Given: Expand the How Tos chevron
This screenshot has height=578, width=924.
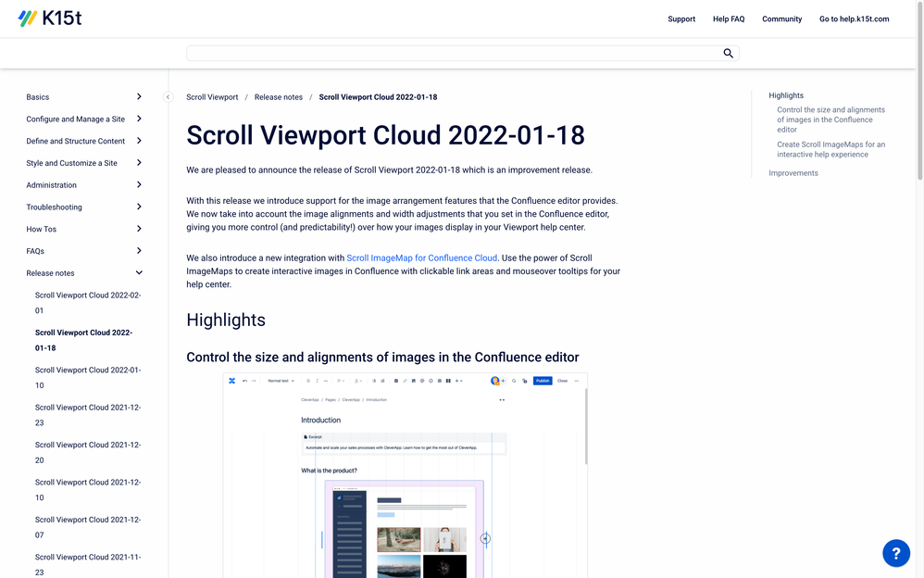Looking at the screenshot, I should (x=139, y=229).
